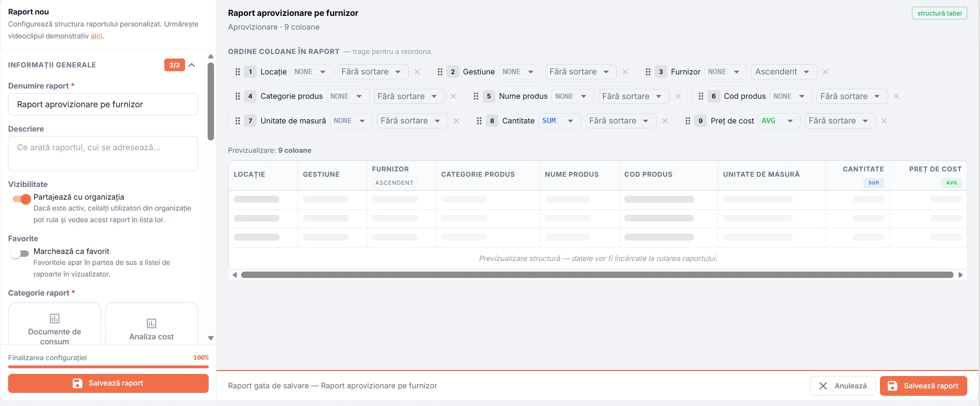The width and height of the screenshot is (980, 406).
Task: Click the drag handle for Cantitate column
Action: point(479,121)
